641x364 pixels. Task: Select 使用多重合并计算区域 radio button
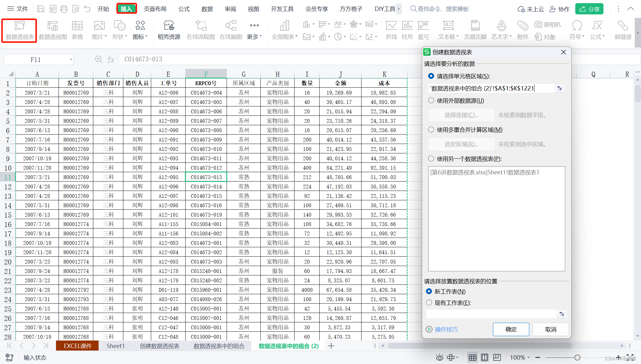pyautogui.click(x=431, y=130)
